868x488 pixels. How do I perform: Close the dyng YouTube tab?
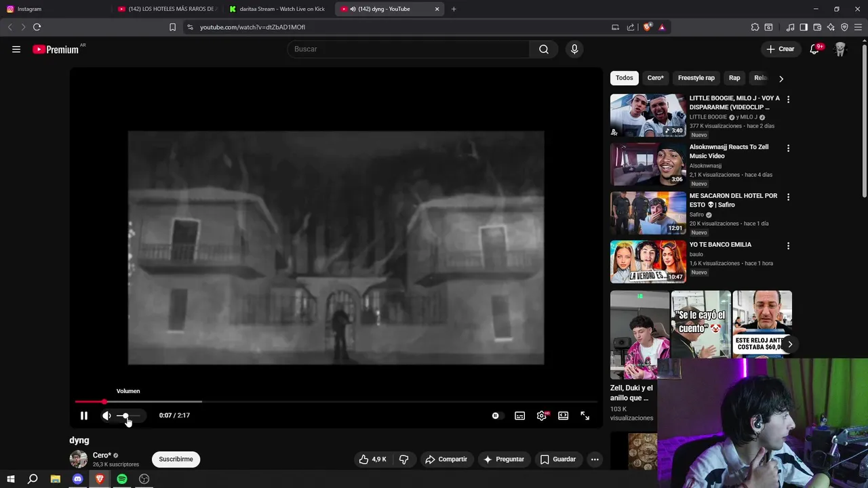[x=437, y=9]
